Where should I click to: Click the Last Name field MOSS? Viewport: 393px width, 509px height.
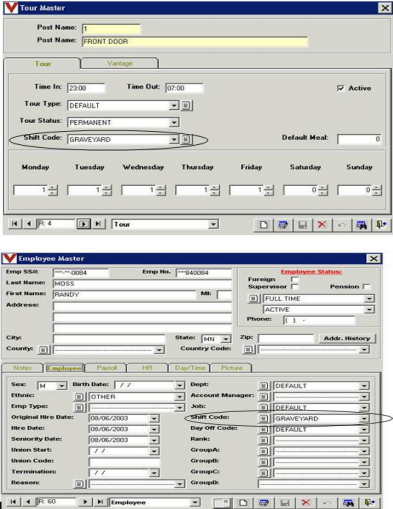142,284
